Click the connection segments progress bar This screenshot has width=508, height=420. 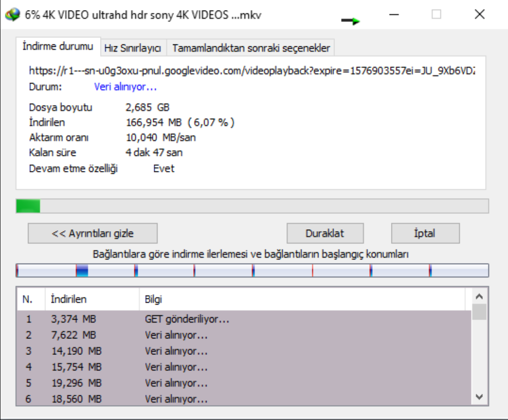tap(252, 271)
